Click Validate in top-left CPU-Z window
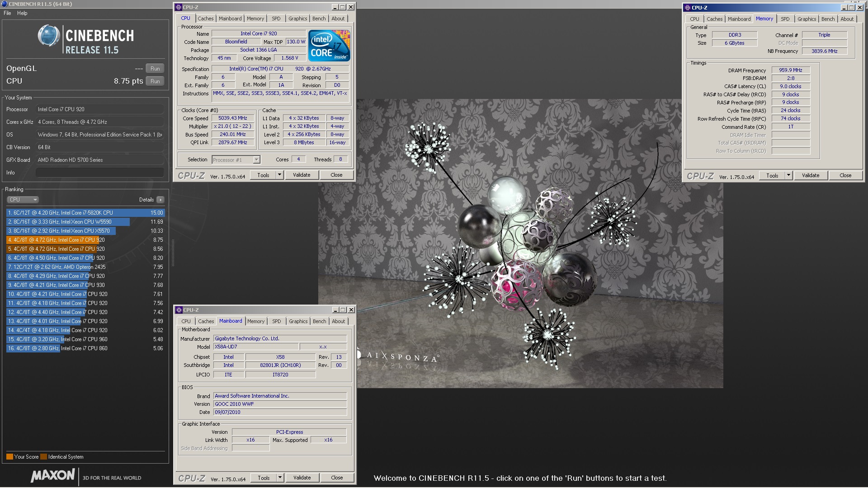 (302, 175)
